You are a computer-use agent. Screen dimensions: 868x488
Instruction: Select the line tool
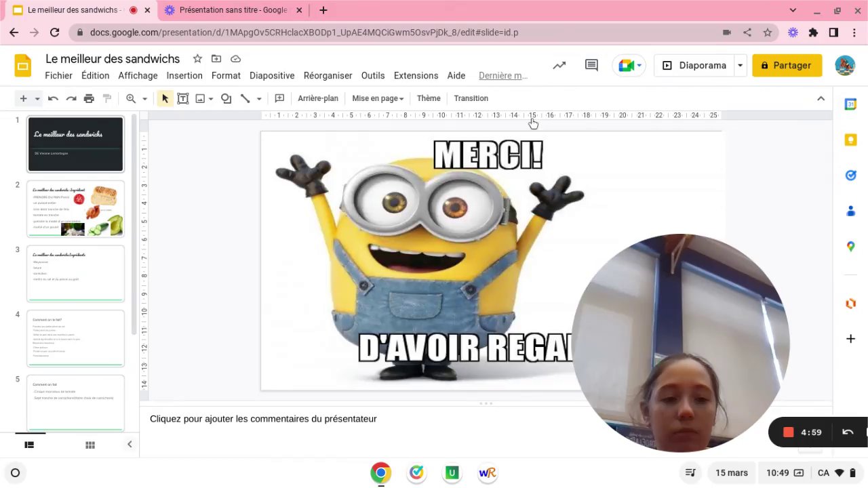245,98
